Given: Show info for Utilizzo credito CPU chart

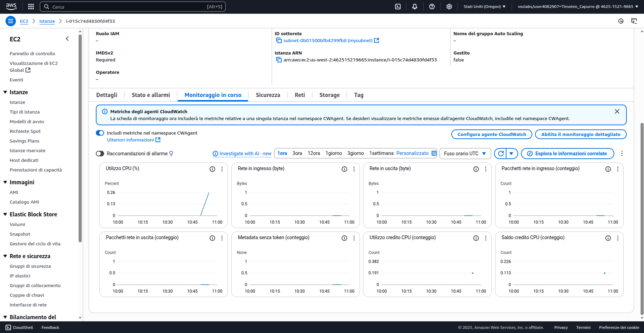Looking at the screenshot, I should click(x=476, y=238).
